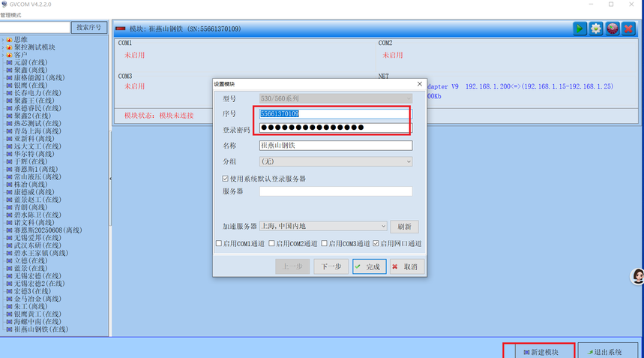Click the 下一步 button
Screen dimensions: 644x358
[331, 266]
